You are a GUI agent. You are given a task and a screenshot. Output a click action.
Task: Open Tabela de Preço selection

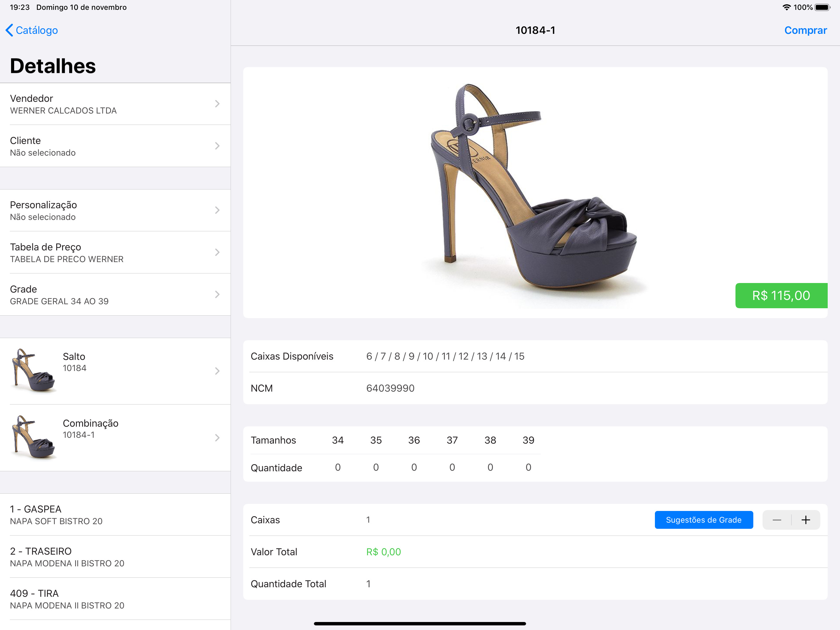pyautogui.click(x=115, y=252)
